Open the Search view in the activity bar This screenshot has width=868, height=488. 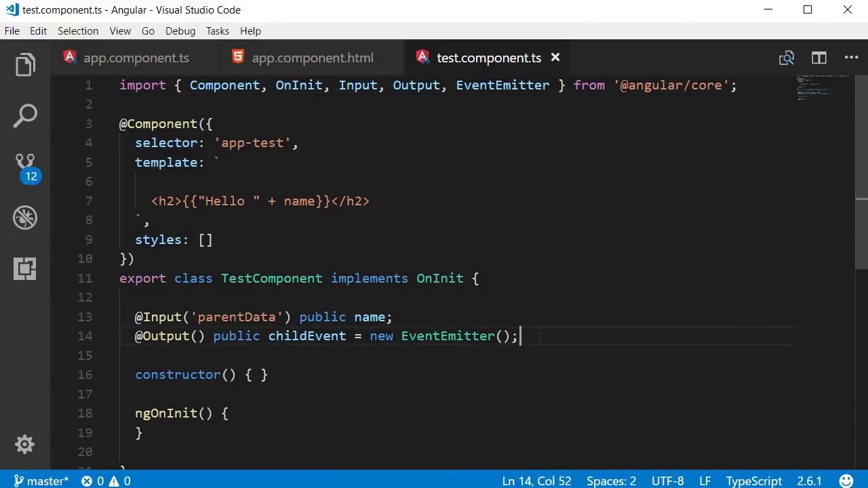25,116
